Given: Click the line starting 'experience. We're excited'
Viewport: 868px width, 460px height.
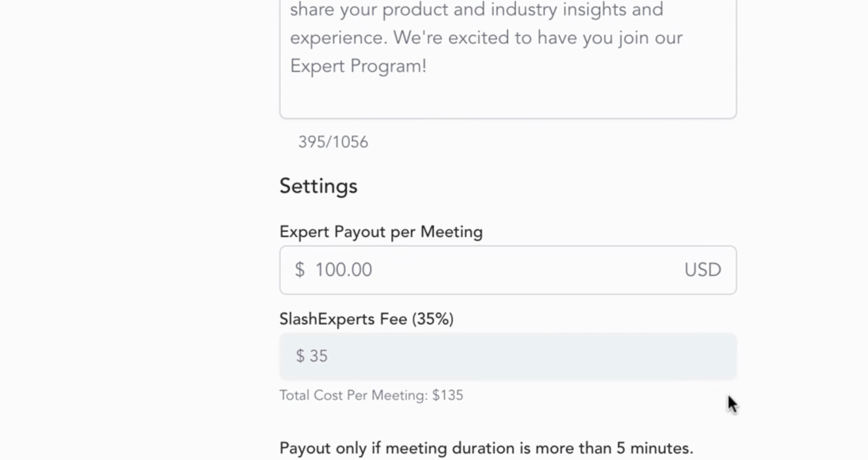Looking at the screenshot, I should pyautogui.click(x=486, y=38).
